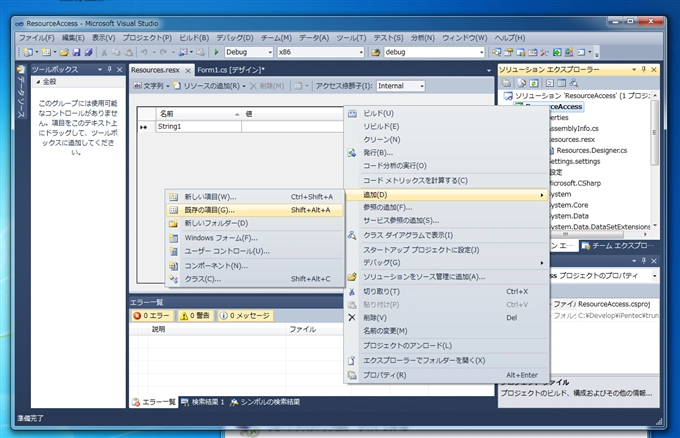This screenshot has width=680, height=438.
Task: Switch to Form1.cs [デザイン] tab
Action: coord(231,70)
